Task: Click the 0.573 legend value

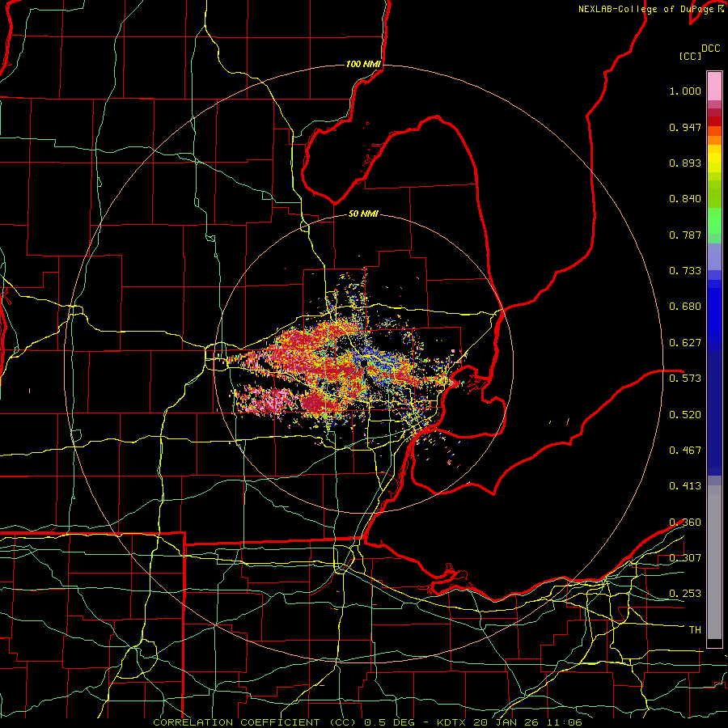Action: point(685,379)
